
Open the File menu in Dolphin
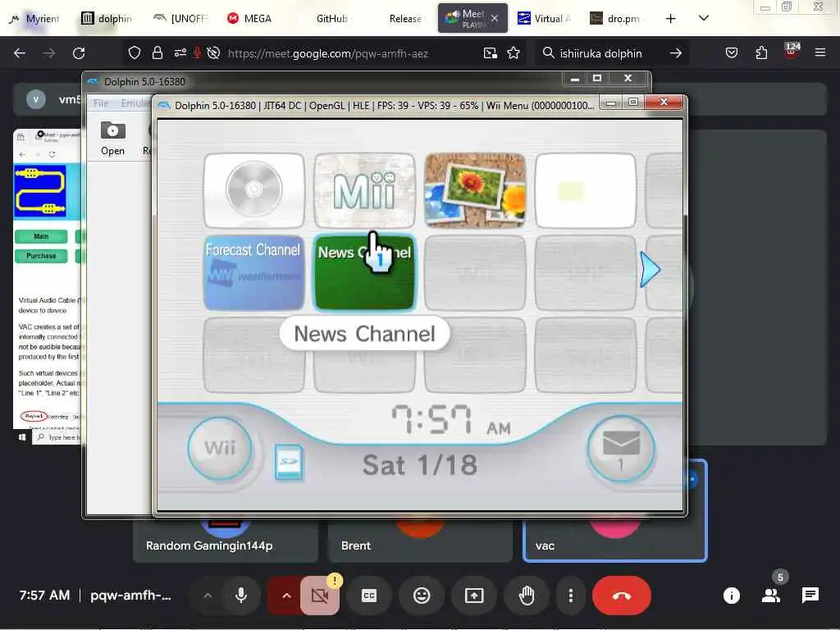tap(101, 103)
